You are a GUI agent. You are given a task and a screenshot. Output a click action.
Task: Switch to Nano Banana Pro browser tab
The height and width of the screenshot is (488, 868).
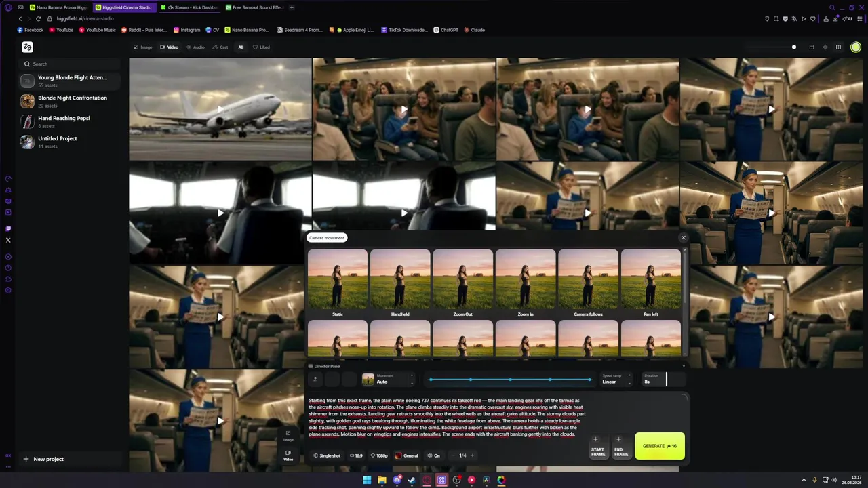pos(58,7)
